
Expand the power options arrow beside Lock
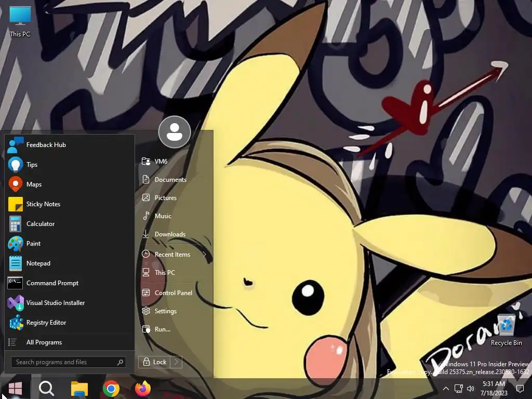[177, 362]
